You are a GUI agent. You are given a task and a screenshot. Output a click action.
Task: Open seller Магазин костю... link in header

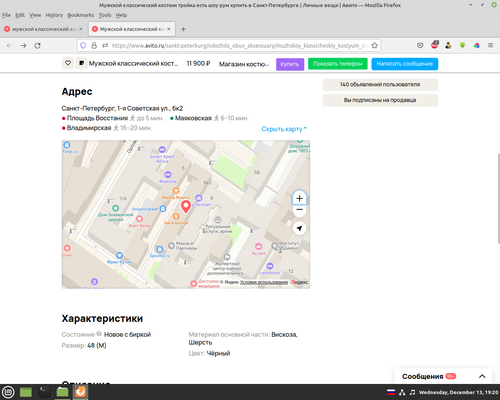(244, 64)
